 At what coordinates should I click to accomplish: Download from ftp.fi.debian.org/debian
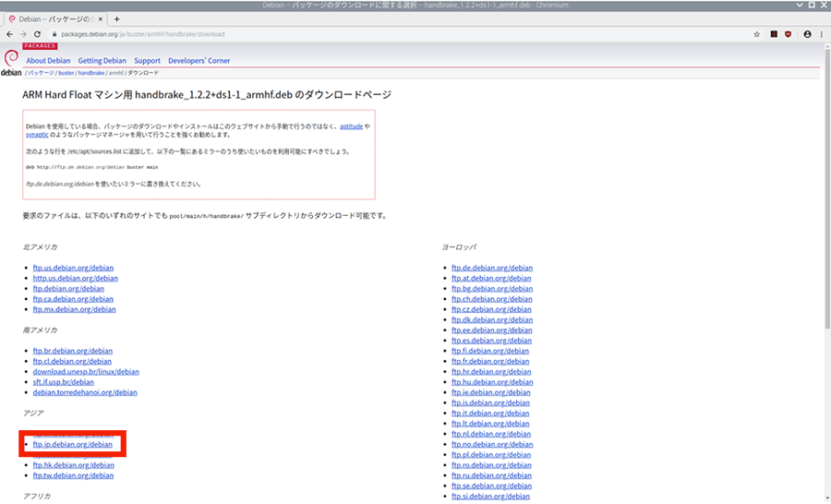pos(490,351)
